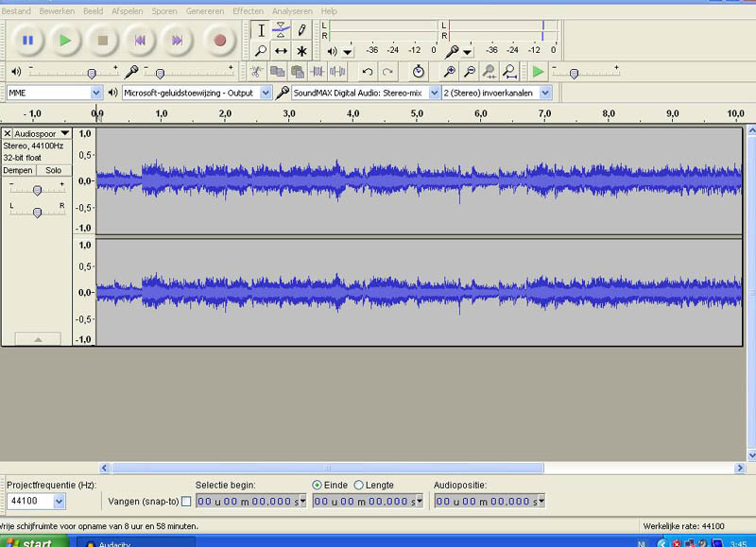Click the track gain slider handle
The height and width of the screenshot is (547, 756).
(37, 191)
